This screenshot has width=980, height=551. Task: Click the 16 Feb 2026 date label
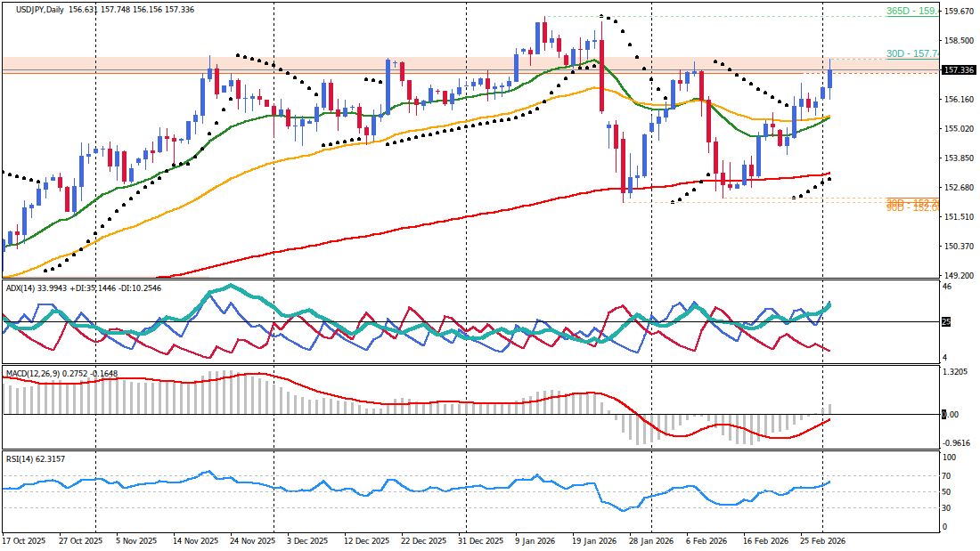(765, 541)
